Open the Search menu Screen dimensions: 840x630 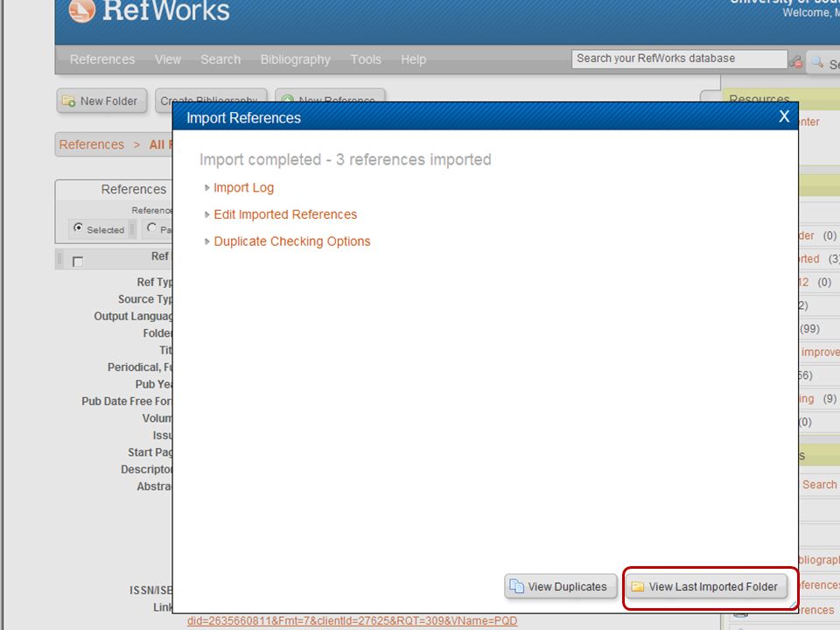(220, 59)
